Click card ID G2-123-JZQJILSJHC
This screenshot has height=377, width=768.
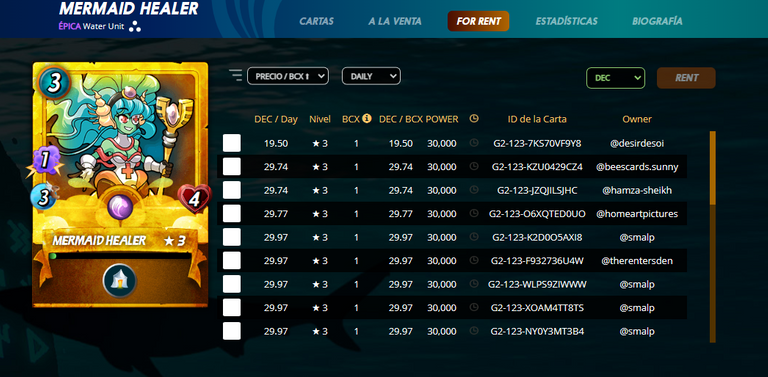pos(537,190)
